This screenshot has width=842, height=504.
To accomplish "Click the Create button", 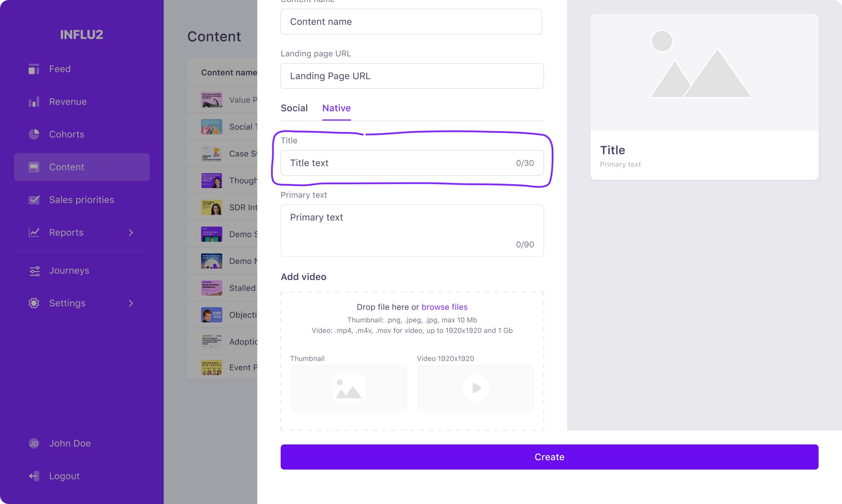I will pyautogui.click(x=549, y=457).
